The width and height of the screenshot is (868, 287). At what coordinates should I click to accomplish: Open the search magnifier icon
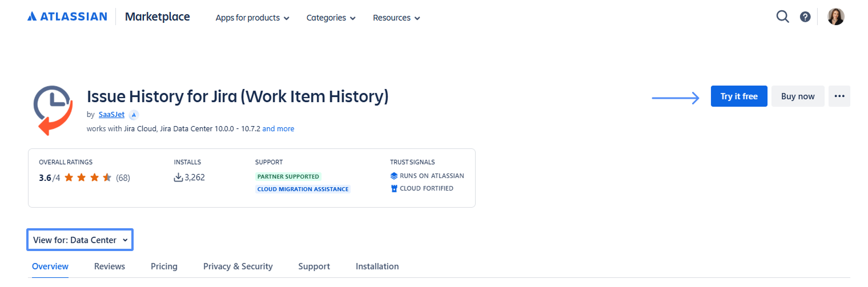click(782, 17)
